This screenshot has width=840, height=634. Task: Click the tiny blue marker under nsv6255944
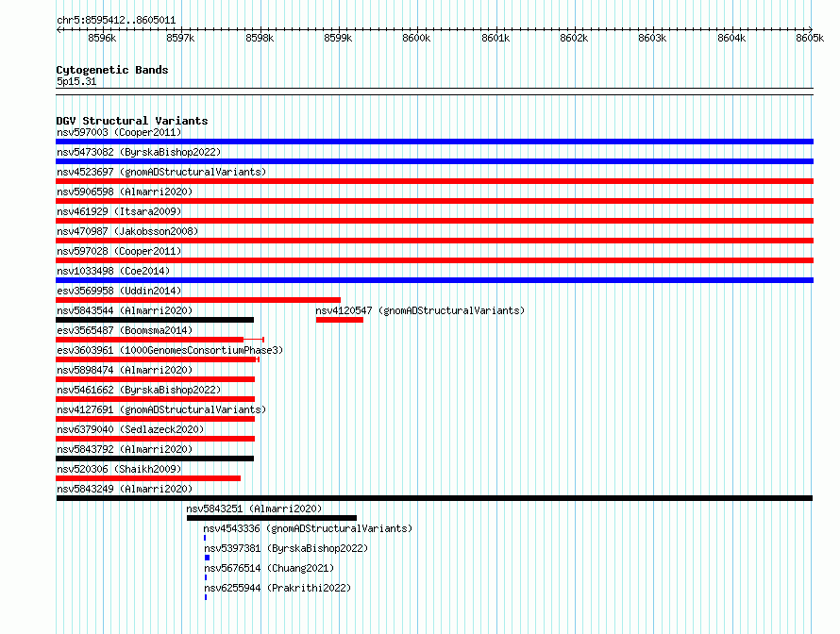206,597
